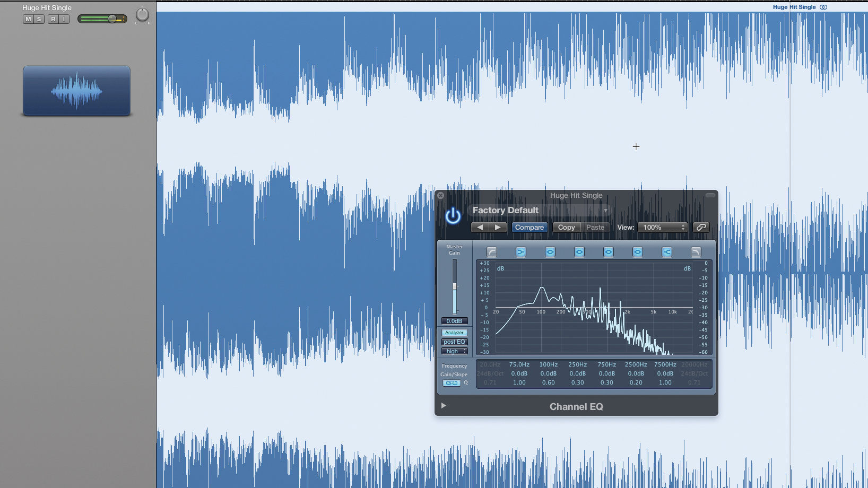Open the Factory Default preset menu
This screenshot has width=868, height=488.
(540, 211)
